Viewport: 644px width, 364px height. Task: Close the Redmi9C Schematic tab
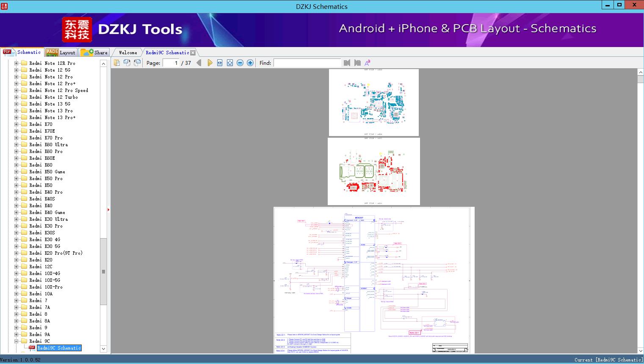pyautogui.click(x=193, y=53)
